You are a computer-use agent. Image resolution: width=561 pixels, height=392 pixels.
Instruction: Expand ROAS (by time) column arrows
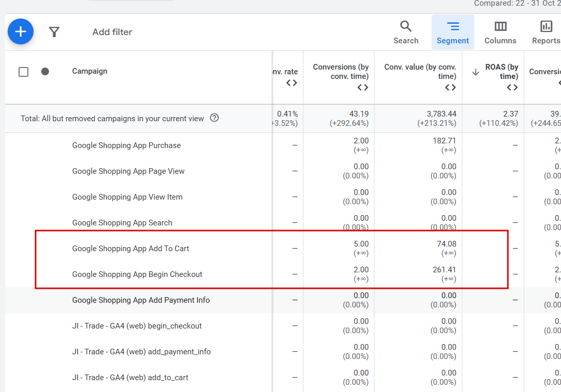512,88
